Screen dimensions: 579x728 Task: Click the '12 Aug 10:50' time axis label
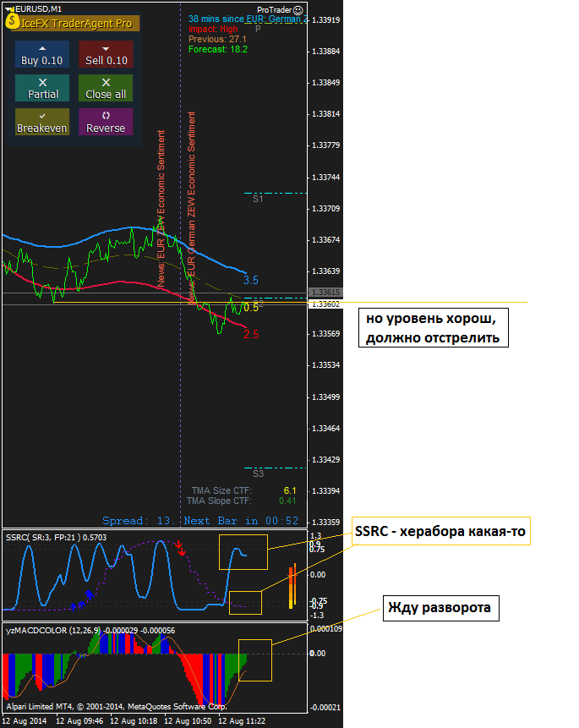pyautogui.click(x=188, y=721)
